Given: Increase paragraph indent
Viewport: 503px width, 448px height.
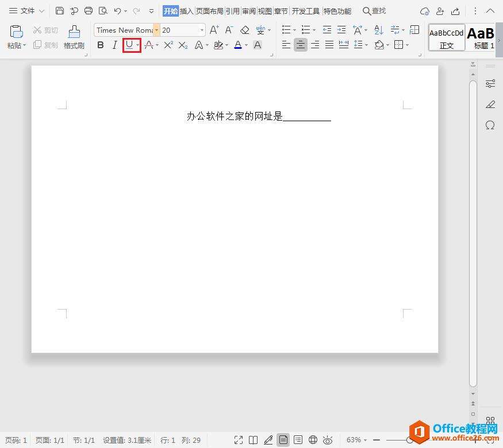Looking at the screenshot, I should (341, 30).
